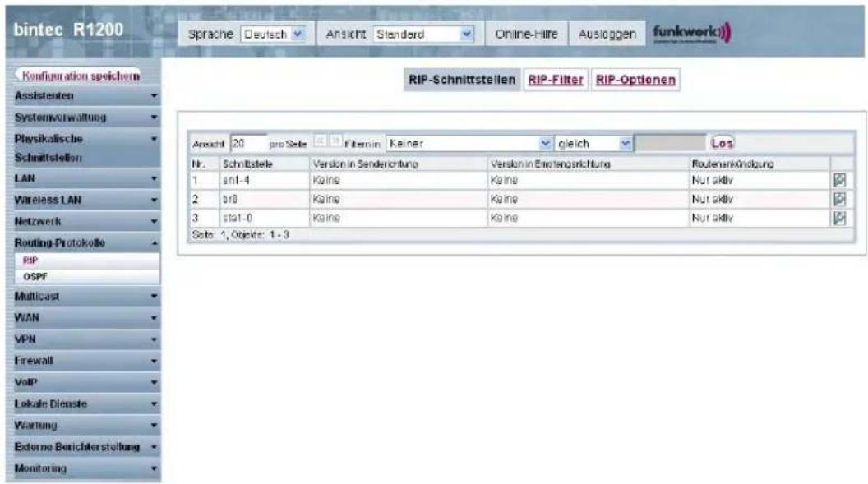The height and width of the screenshot is (484, 868).
Task: Edit the sta1-0 interface entry icon
Action: point(839,218)
